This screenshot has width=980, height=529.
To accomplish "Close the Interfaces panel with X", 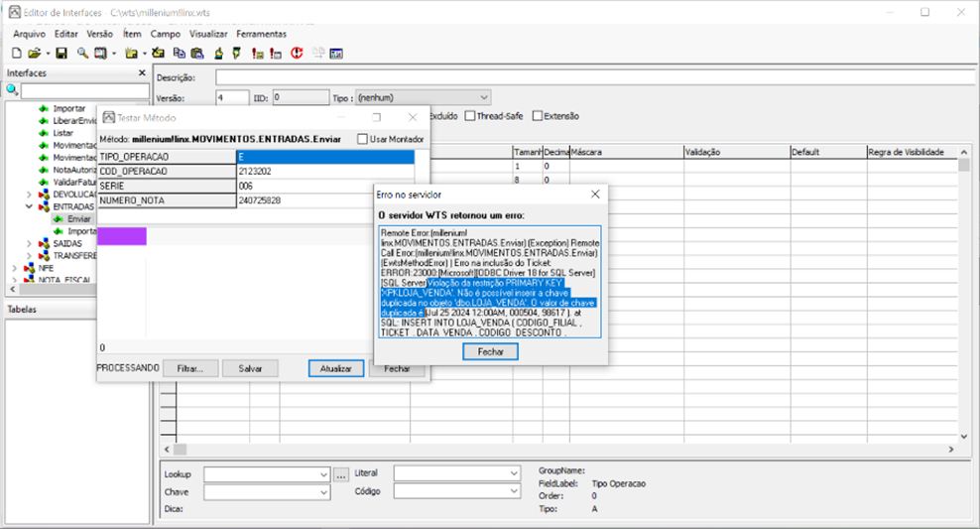I will click(142, 73).
